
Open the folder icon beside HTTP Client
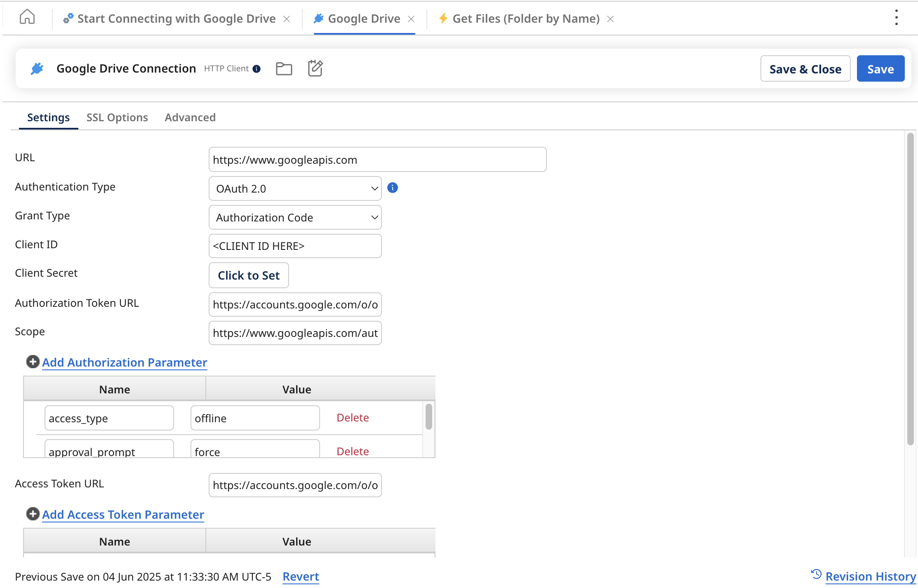[x=284, y=68]
